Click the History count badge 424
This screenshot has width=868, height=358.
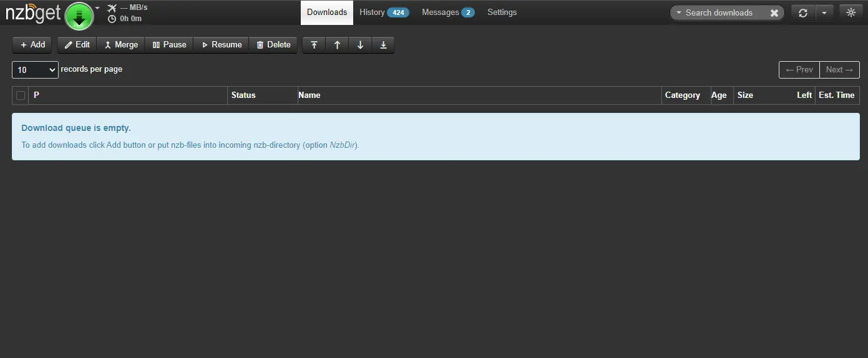(x=398, y=12)
